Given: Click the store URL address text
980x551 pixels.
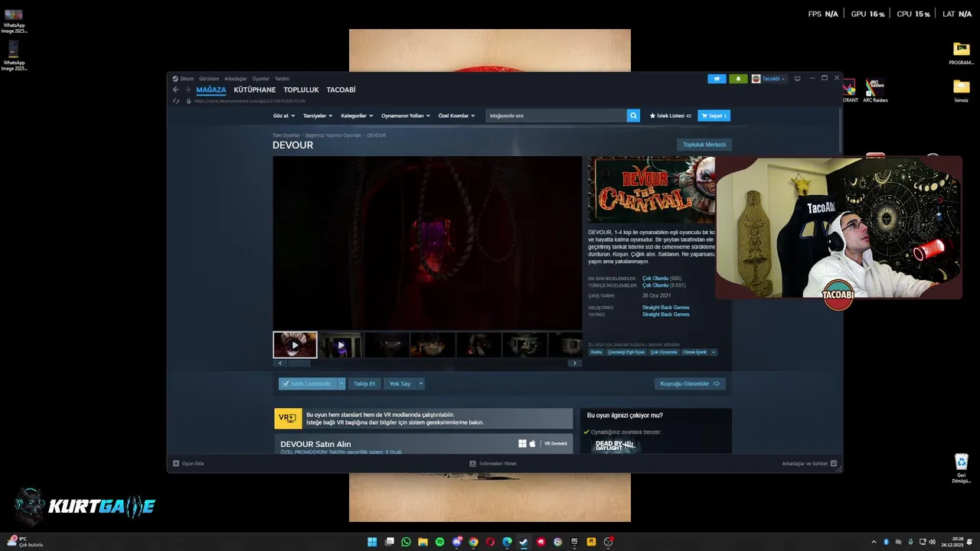Looking at the screenshot, I should [250, 101].
